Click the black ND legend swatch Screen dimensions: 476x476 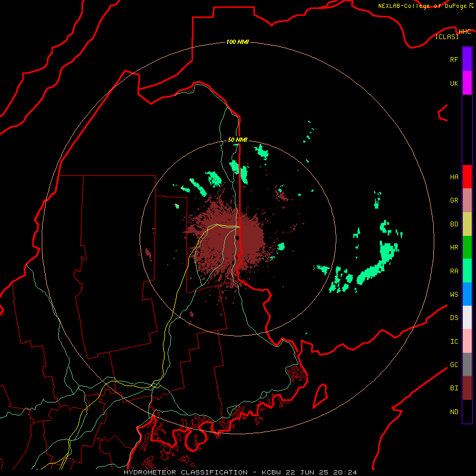tap(467, 411)
